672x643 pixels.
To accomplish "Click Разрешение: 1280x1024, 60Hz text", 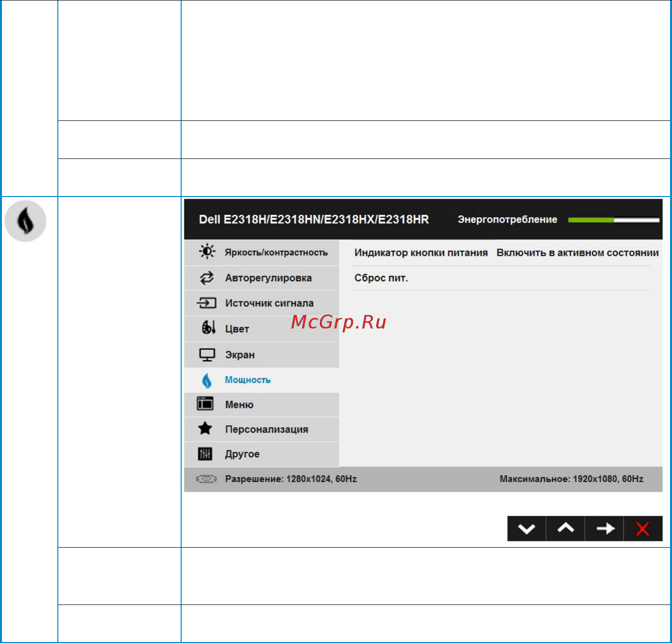I will tap(291, 479).
